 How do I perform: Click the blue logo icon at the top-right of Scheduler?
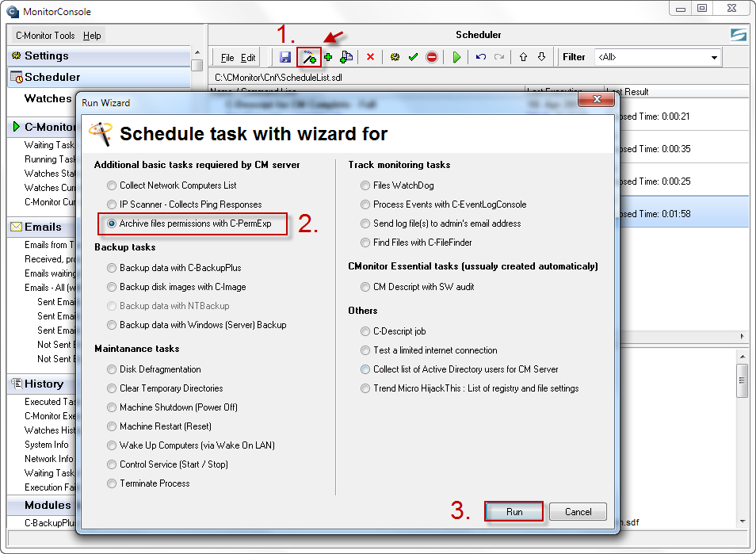point(738,35)
